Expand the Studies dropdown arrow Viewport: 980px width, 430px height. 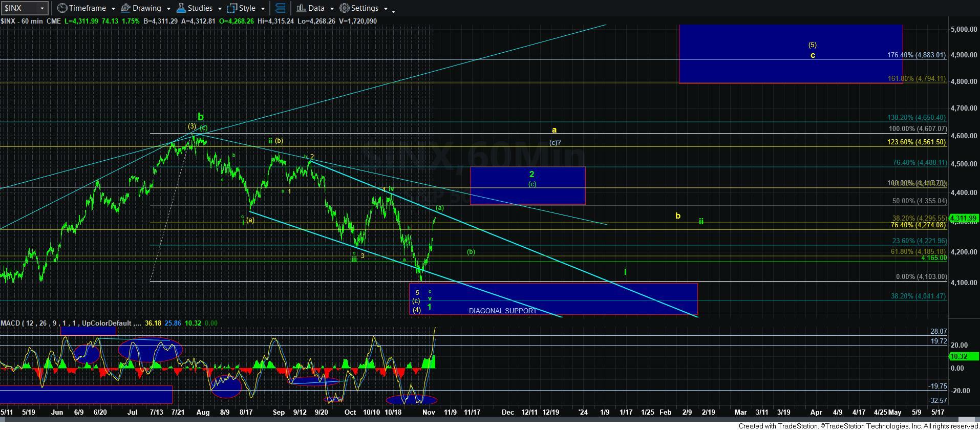220,9
